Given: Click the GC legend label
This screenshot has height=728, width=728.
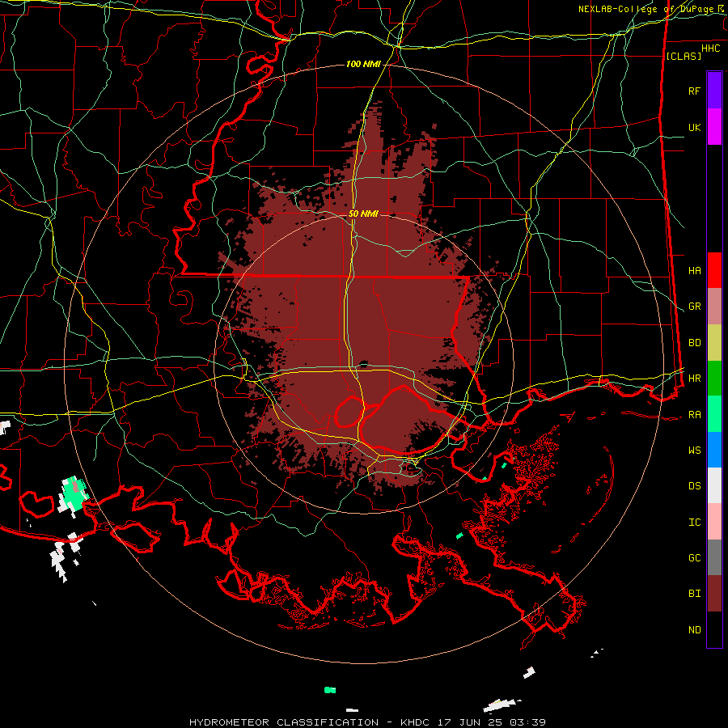Looking at the screenshot, I should coord(694,557).
